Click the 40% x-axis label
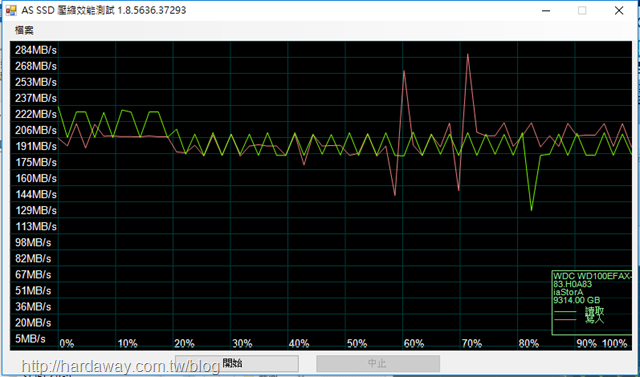Image resolution: width=640 pixels, height=377 pixels. [299, 344]
